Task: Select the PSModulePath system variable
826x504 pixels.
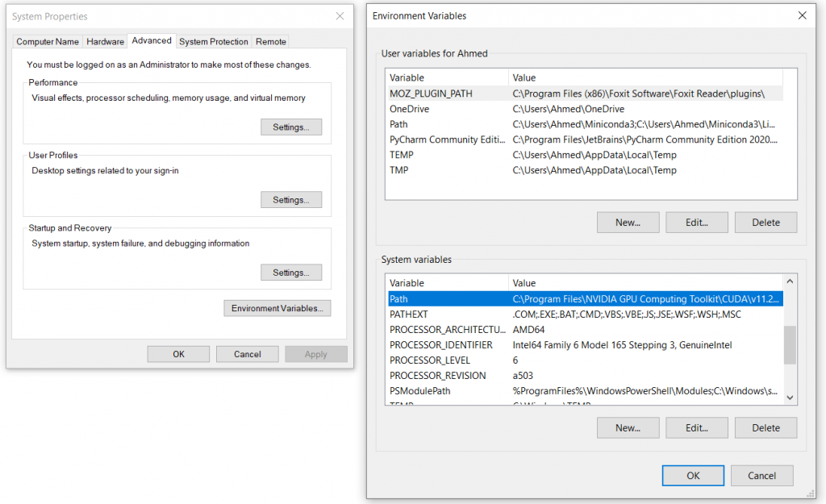Action: (x=431, y=391)
